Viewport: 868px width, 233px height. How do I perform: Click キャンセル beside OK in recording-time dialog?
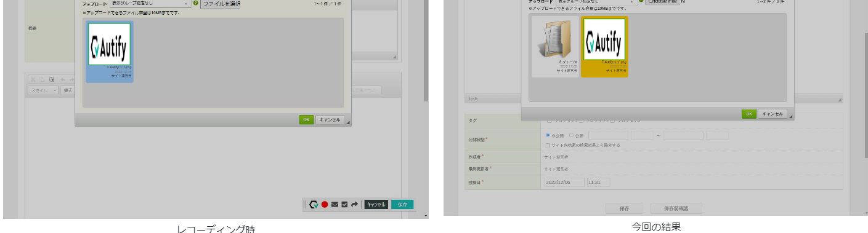coord(330,120)
